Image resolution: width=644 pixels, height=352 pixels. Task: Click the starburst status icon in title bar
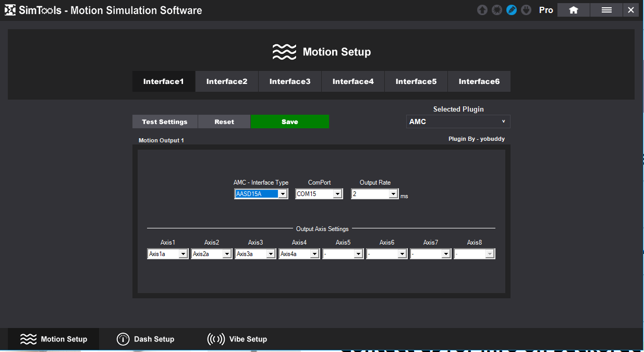(497, 10)
